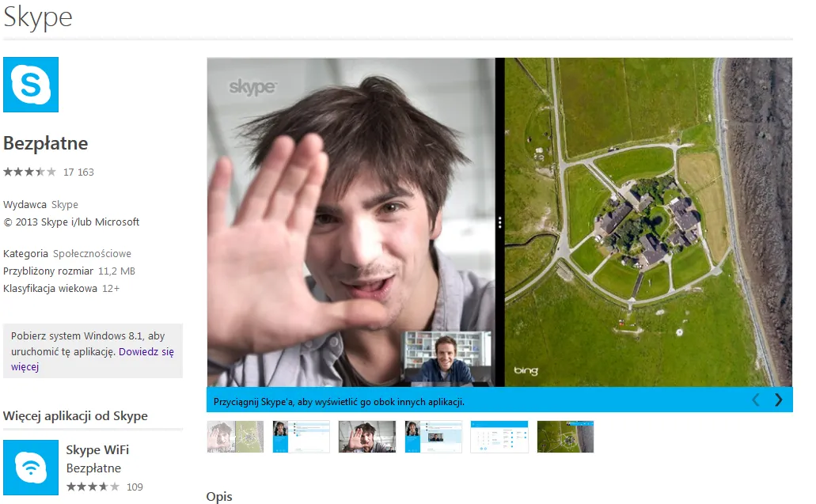
Task: Click the '11,2 MB' size value
Action: tap(116, 271)
